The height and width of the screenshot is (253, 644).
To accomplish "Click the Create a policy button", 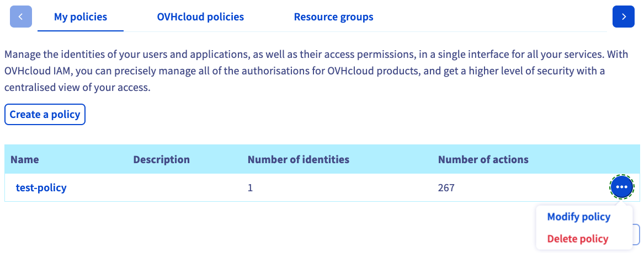I will point(45,115).
